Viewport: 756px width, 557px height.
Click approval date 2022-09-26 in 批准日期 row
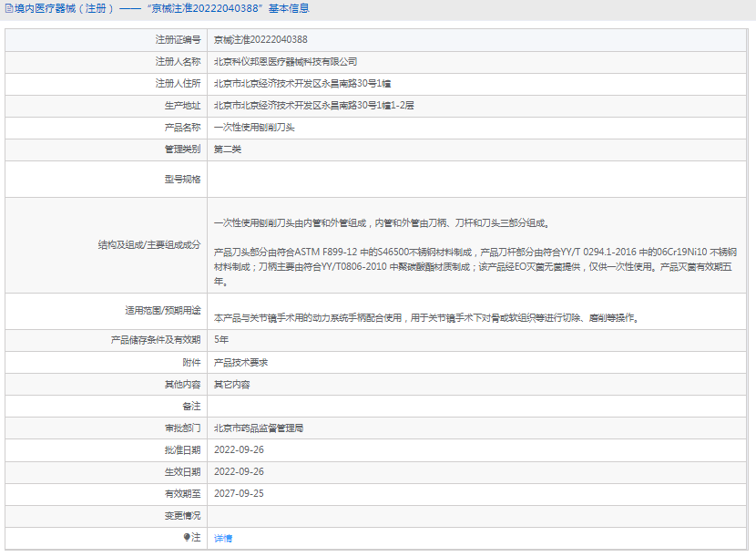pyautogui.click(x=239, y=449)
